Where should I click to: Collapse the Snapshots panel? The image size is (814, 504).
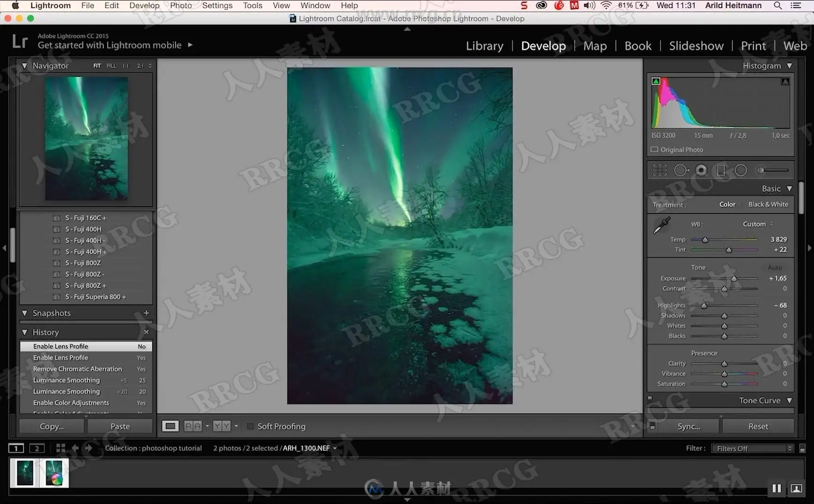pyautogui.click(x=24, y=313)
